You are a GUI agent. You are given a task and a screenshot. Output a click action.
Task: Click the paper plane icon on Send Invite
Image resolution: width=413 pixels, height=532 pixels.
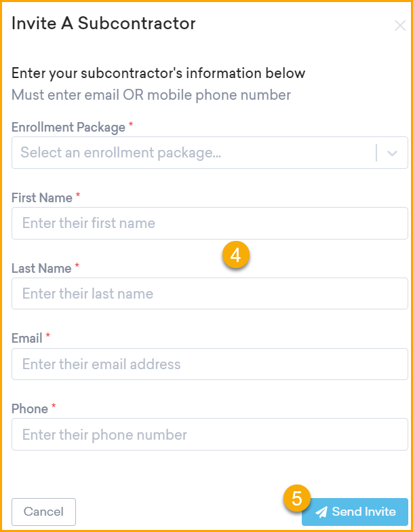321,512
